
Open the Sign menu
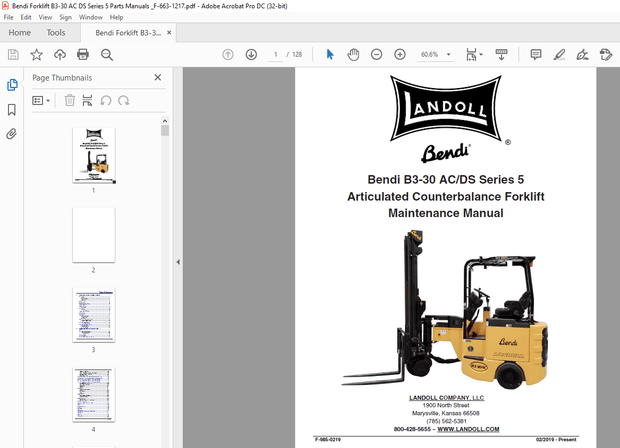[66, 17]
